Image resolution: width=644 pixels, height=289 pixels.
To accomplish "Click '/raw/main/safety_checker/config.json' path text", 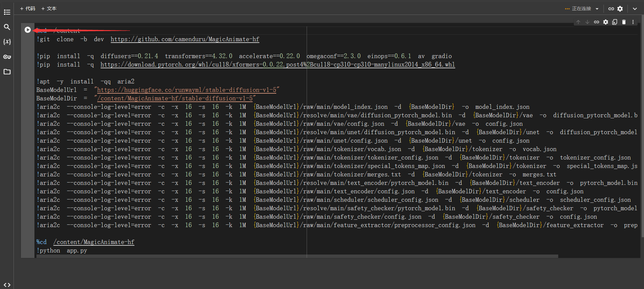I will tap(361, 217).
